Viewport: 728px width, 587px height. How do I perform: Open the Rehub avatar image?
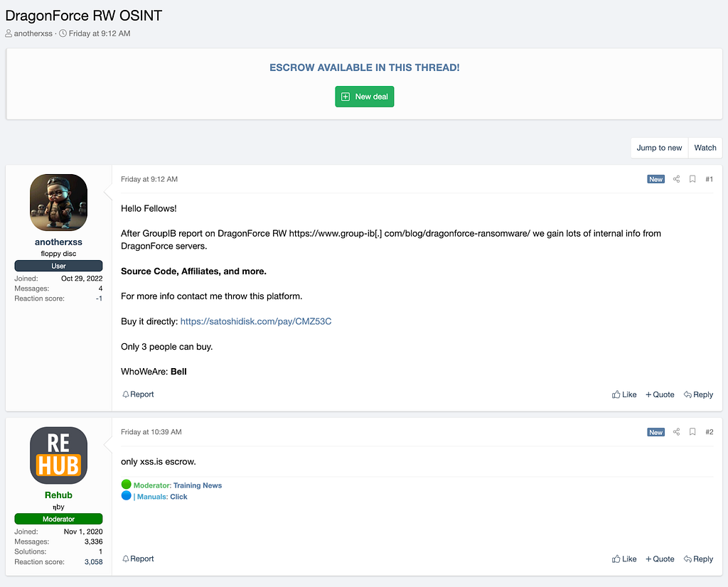[58, 456]
